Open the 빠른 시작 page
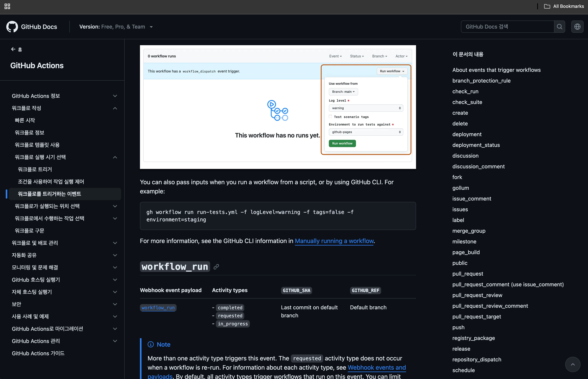The height and width of the screenshot is (379, 588). (x=25, y=120)
